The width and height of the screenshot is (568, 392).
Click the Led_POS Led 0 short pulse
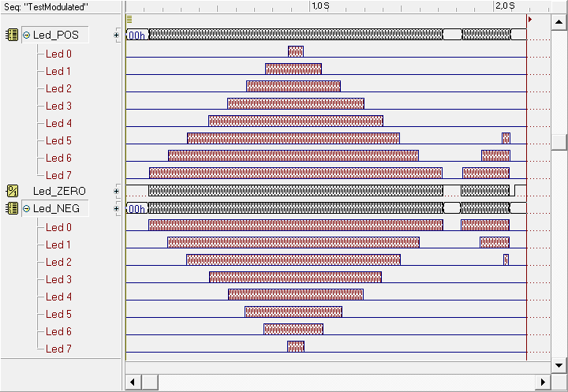point(296,51)
